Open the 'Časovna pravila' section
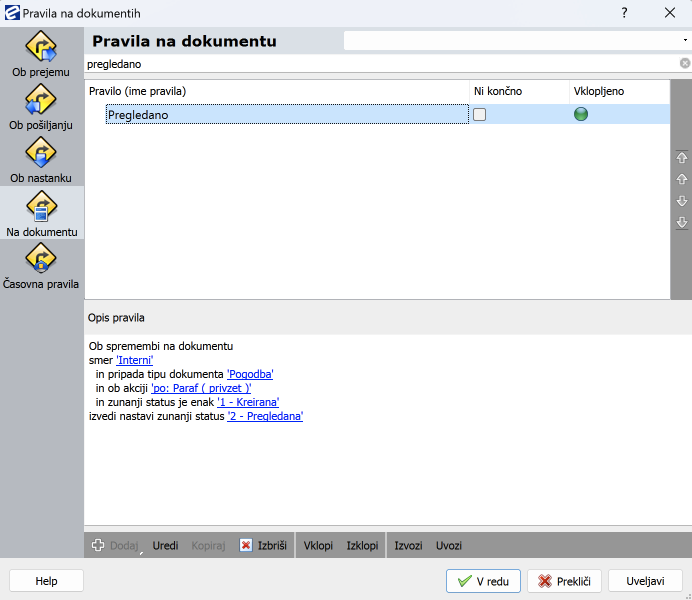This screenshot has height=600, width=692. (x=41, y=265)
